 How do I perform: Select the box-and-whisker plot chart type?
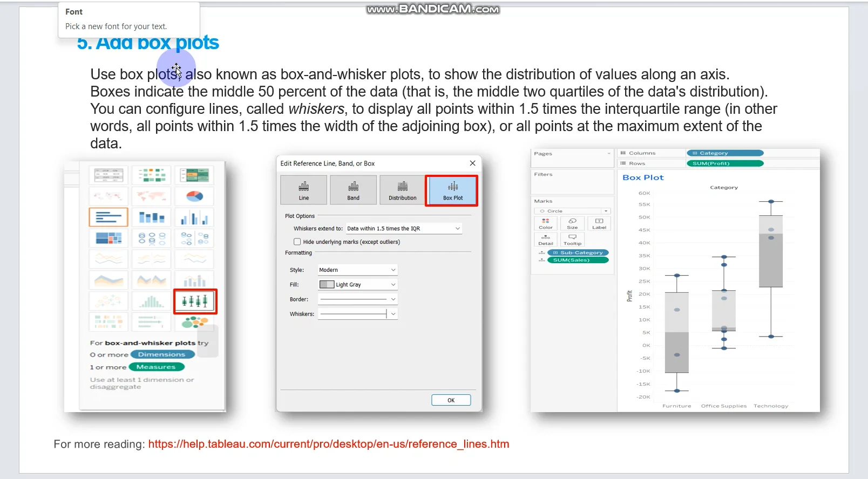195,301
